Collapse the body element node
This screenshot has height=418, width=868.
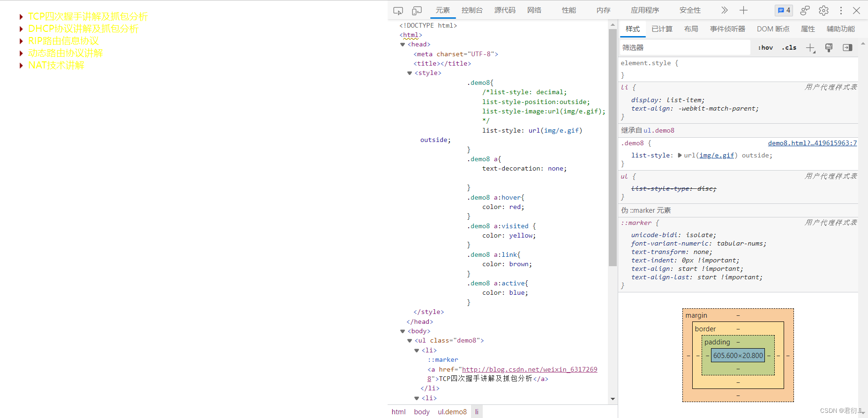403,331
